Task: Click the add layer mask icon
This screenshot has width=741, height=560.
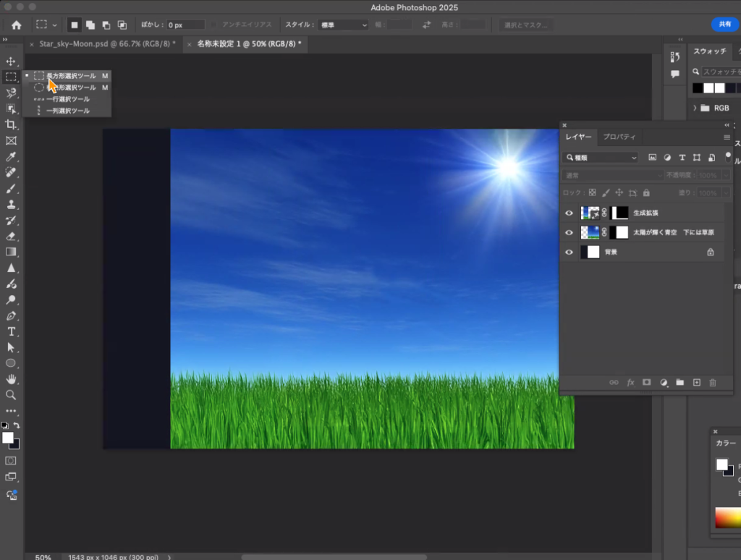Action: coord(647,382)
